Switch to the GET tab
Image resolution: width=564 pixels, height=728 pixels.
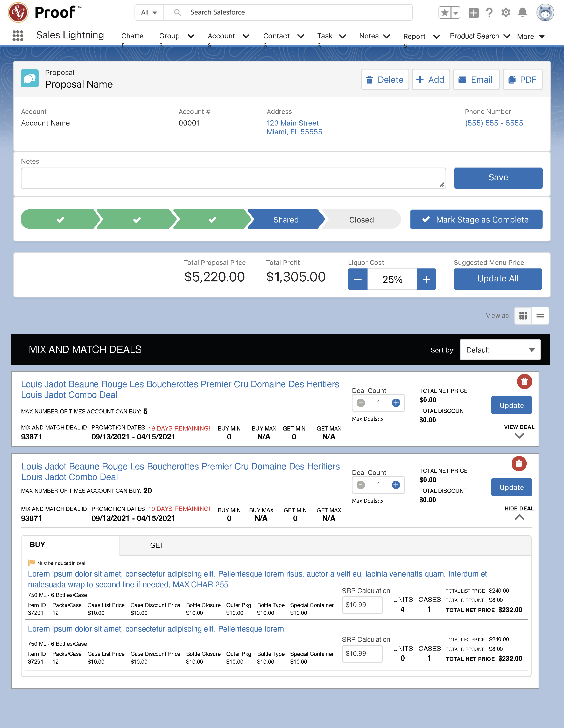click(x=157, y=545)
